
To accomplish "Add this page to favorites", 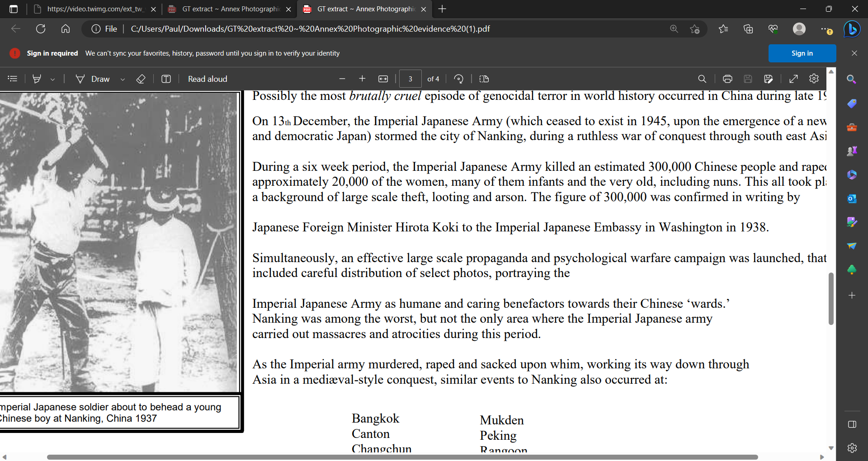I will coord(695,29).
